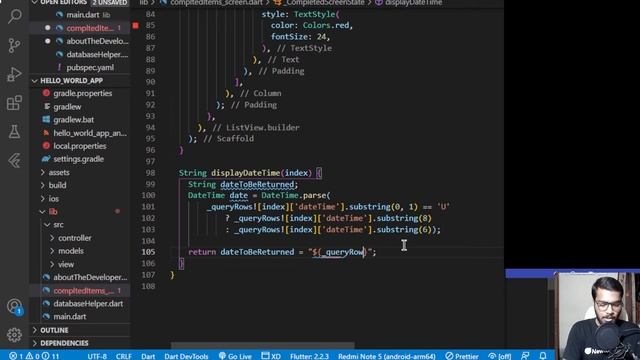
Task: Click the XD status bar item
Action: [271, 356]
